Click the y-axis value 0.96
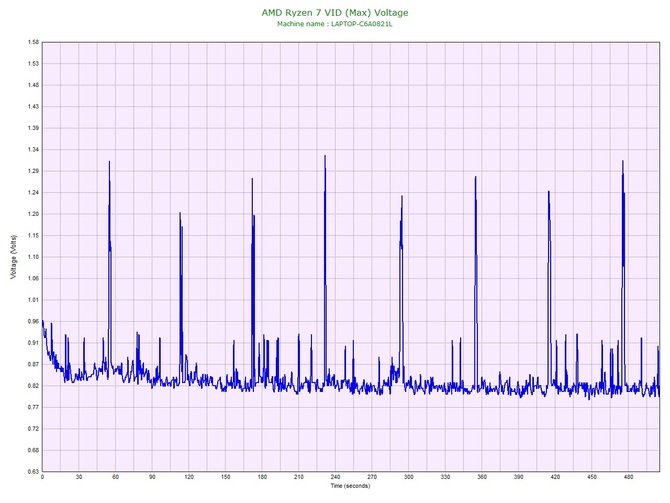This screenshot has width=670, height=503. pos(33,321)
